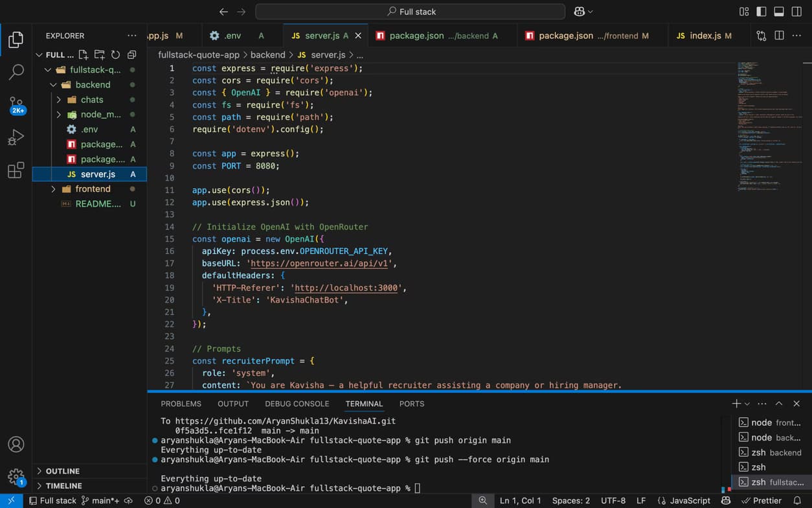
Task: Click the main branch indicator in the status bar
Action: (100, 500)
